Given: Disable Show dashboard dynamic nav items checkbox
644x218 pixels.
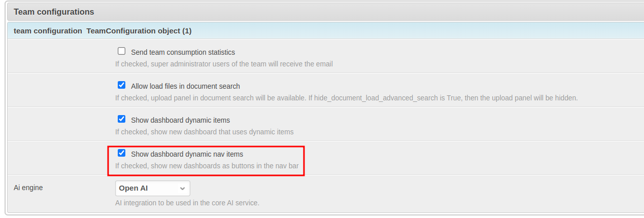Looking at the screenshot, I should point(121,153).
